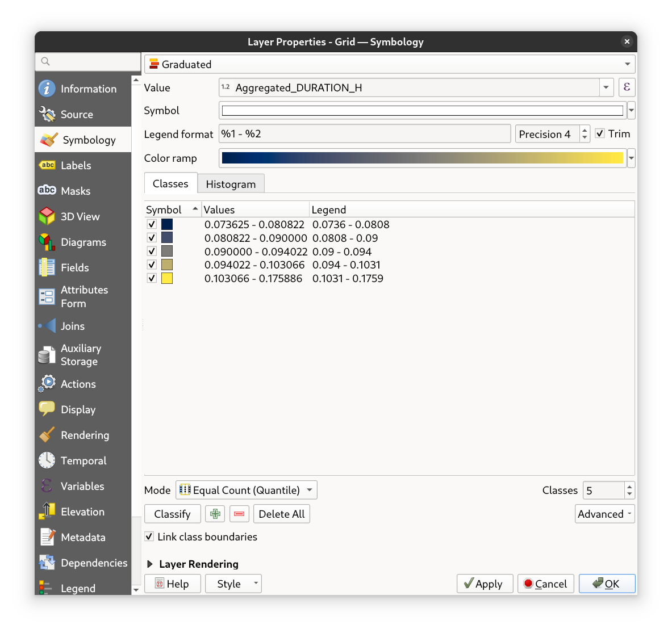Uncheck the 0.0736 - 0.0808 class

click(x=152, y=224)
